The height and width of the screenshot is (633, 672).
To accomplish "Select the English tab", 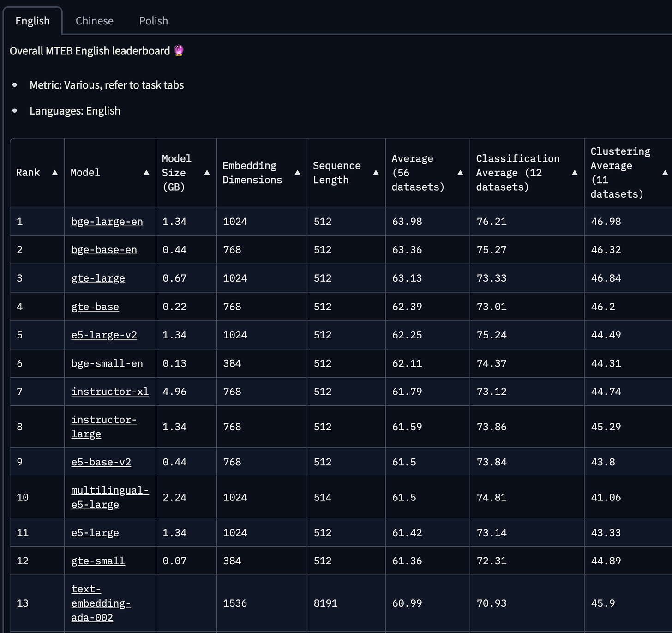I will coord(32,21).
